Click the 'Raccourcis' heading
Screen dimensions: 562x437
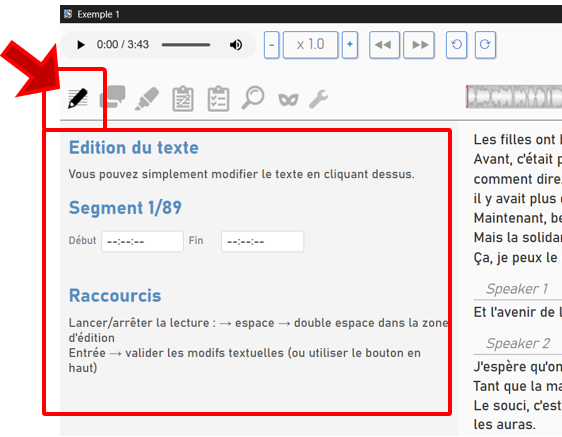click(115, 296)
